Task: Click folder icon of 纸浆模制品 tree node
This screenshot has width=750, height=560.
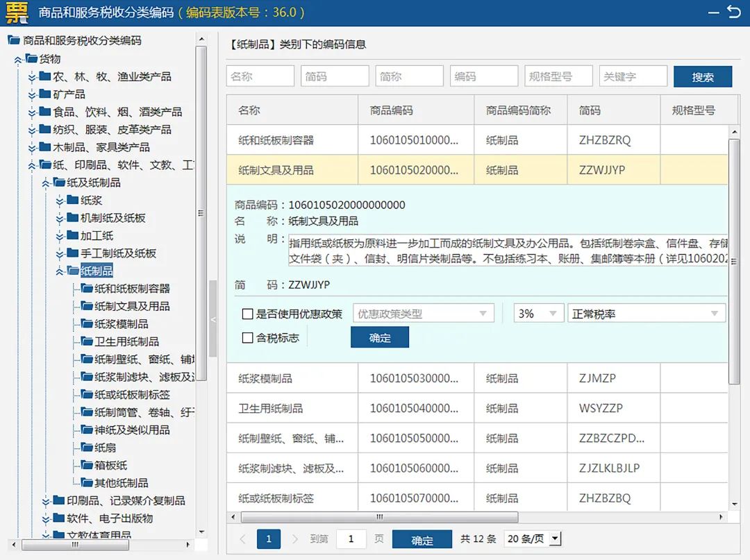Action: tap(87, 323)
